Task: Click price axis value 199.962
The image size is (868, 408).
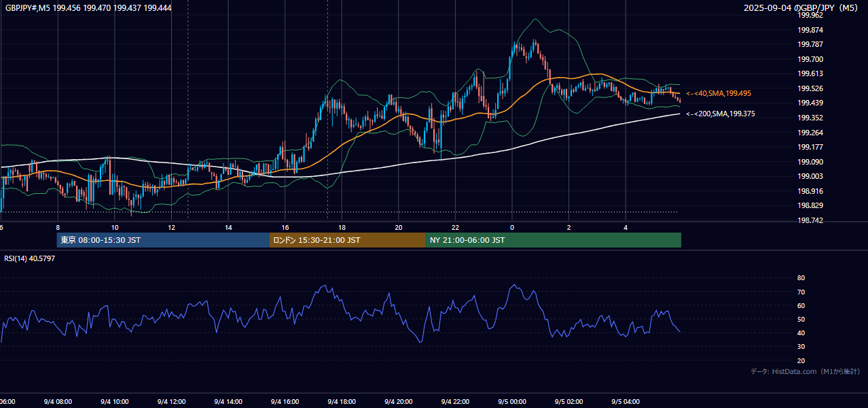Action: pyautogui.click(x=810, y=16)
